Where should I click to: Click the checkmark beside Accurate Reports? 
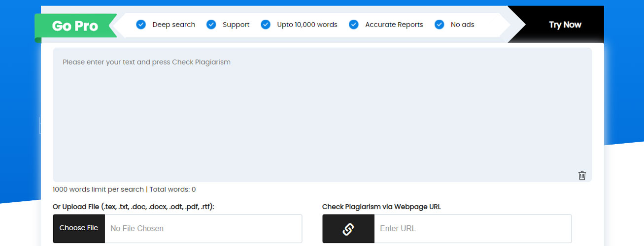coord(354,25)
